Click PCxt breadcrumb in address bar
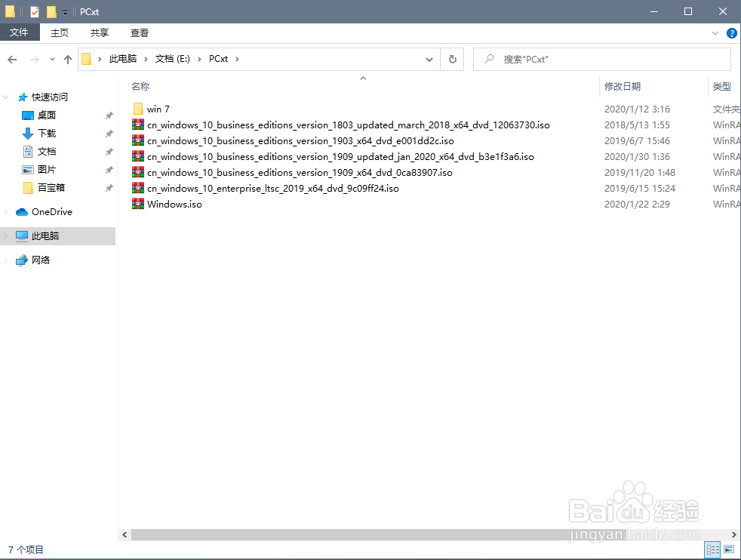The width and height of the screenshot is (741, 560). [x=218, y=59]
